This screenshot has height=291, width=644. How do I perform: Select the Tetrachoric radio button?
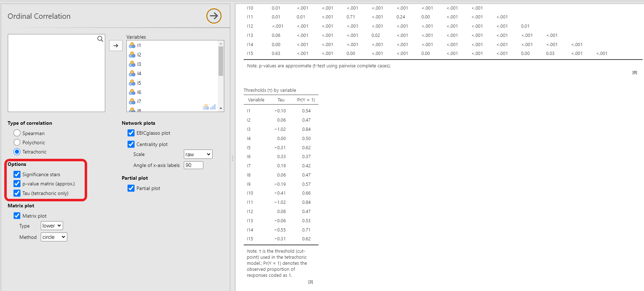17,152
